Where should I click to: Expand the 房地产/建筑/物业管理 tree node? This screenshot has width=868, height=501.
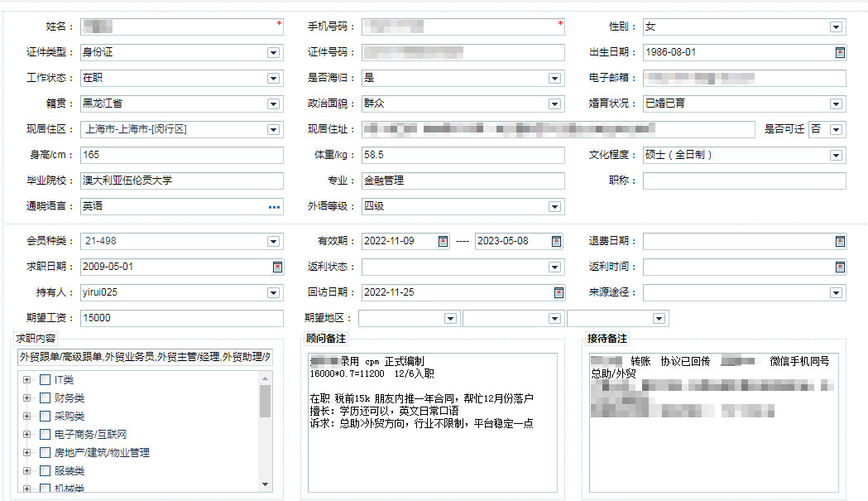pos(26,453)
